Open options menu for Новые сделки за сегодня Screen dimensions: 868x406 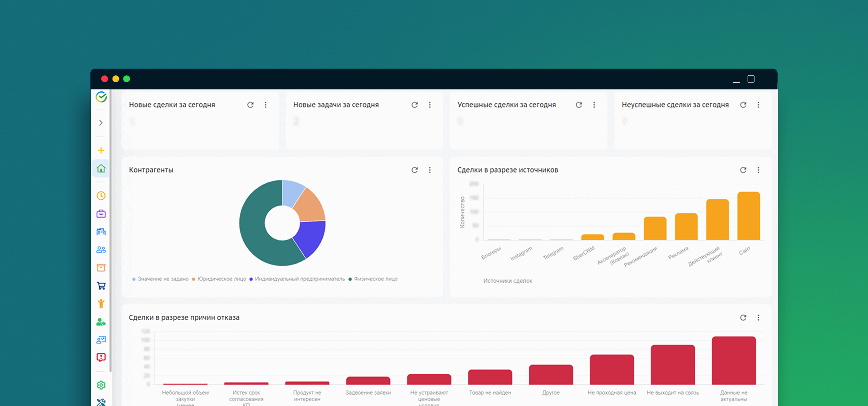pos(266,105)
